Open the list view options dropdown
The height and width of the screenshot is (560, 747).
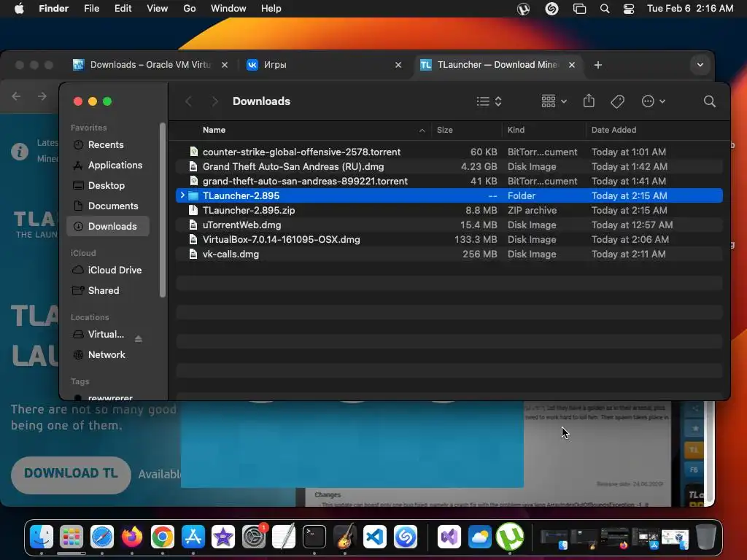click(489, 101)
